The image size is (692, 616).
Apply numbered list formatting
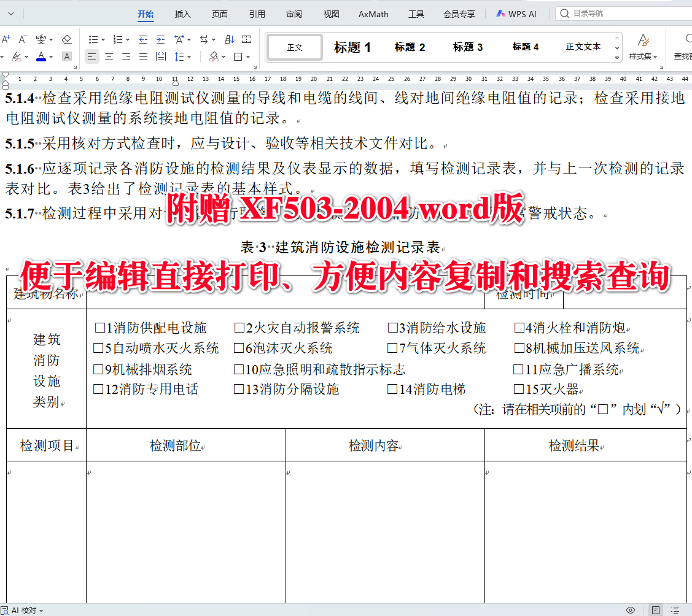click(119, 39)
